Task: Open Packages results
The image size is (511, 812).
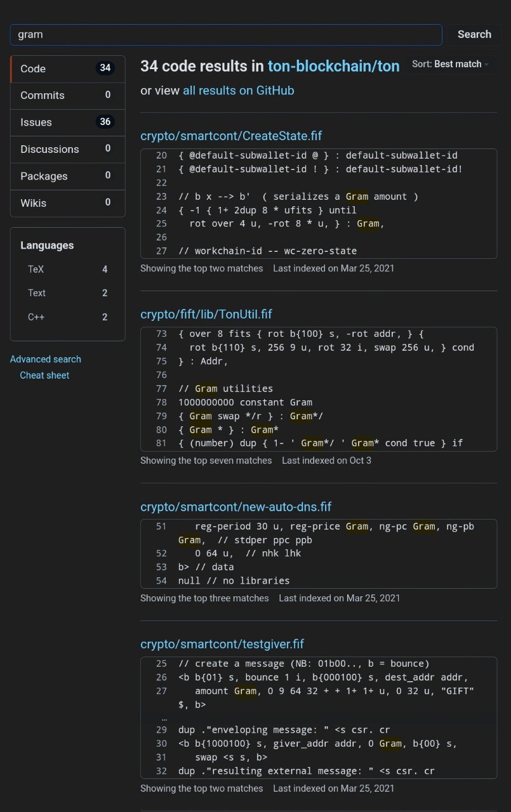Action: click(x=68, y=176)
